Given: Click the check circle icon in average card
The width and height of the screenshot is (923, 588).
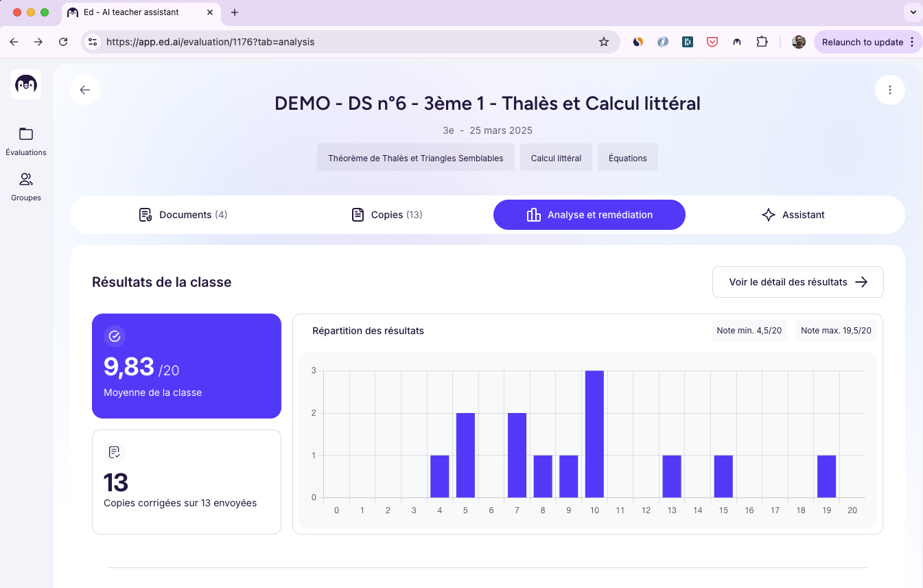Looking at the screenshot, I should click(115, 336).
